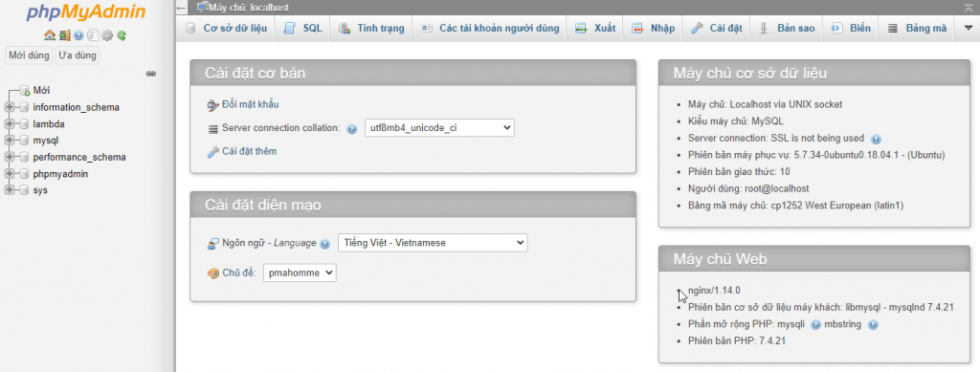The height and width of the screenshot is (372, 980).
Task: Click the chain link icon in sidebar
Action: [x=150, y=74]
